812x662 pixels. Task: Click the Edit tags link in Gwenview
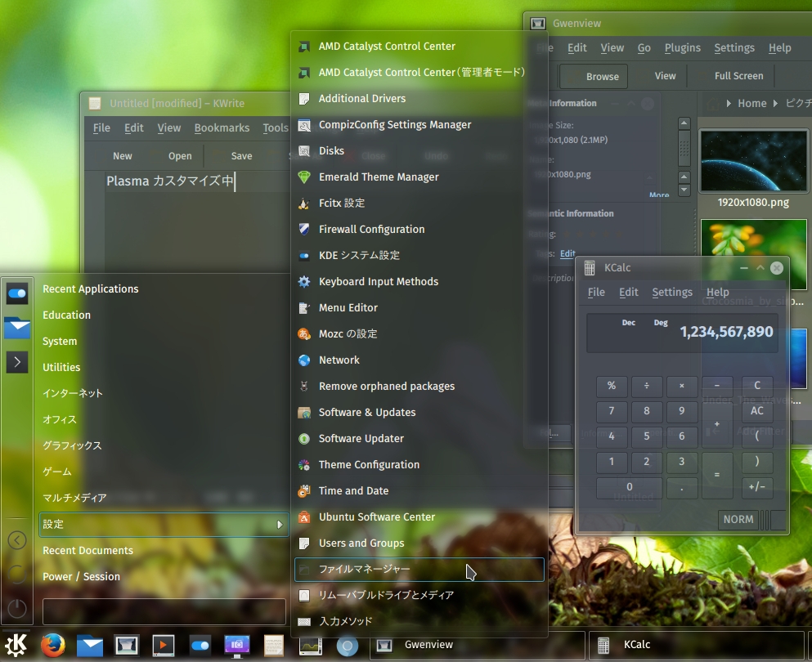[568, 254]
